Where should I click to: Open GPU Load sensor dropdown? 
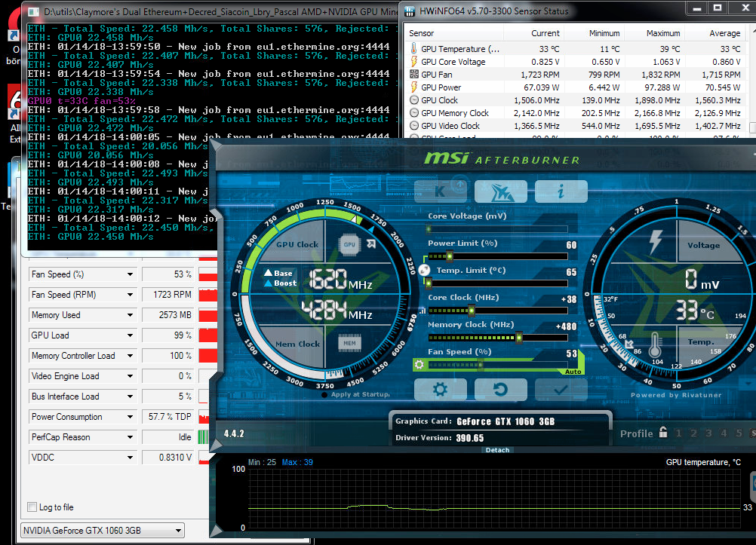pyautogui.click(x=131, y=335)
